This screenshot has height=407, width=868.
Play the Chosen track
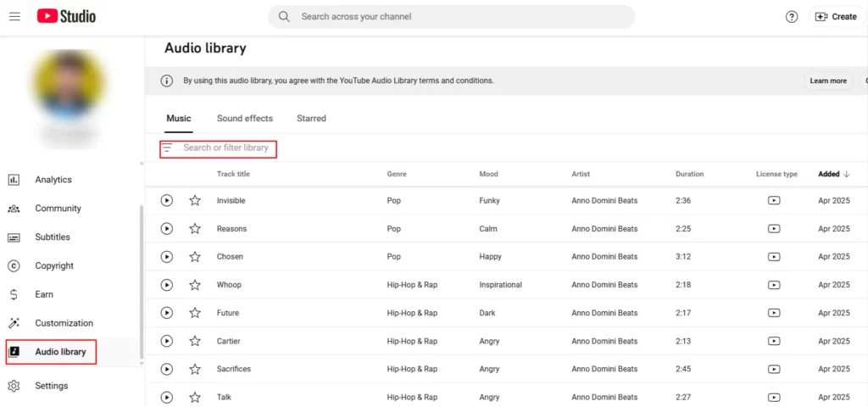[167, 256]
